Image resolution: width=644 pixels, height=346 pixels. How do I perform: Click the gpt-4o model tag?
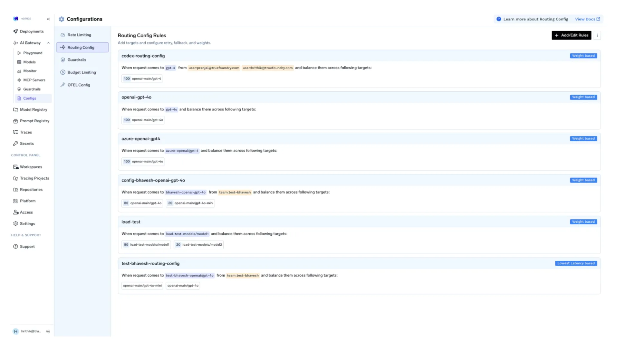(171, 109)
